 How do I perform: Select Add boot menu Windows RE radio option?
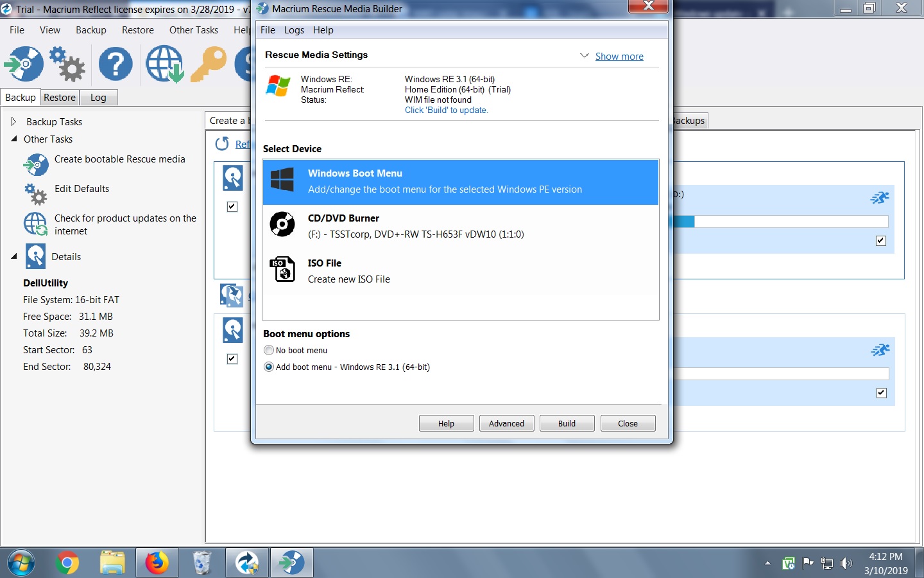269,367
